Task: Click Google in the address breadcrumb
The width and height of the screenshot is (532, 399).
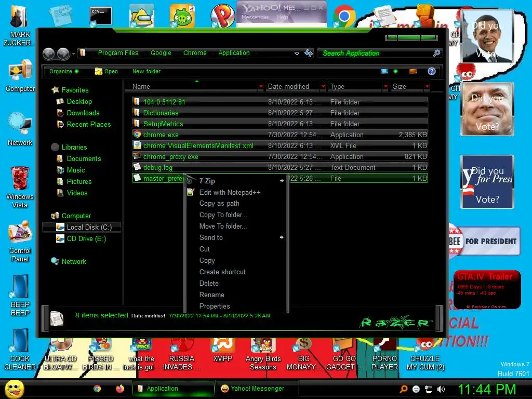Action: pos(161,53)
